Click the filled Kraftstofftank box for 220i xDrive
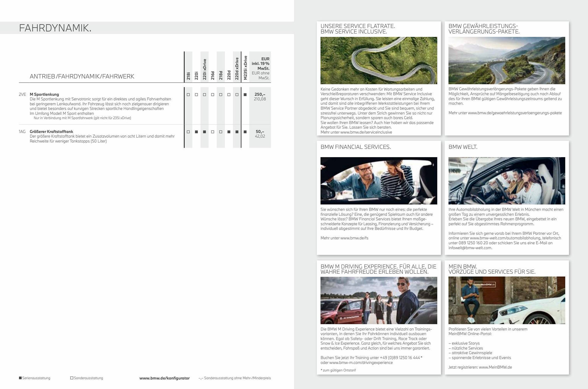The height and width of the screenshot is (389, 588). click(204, 132)
